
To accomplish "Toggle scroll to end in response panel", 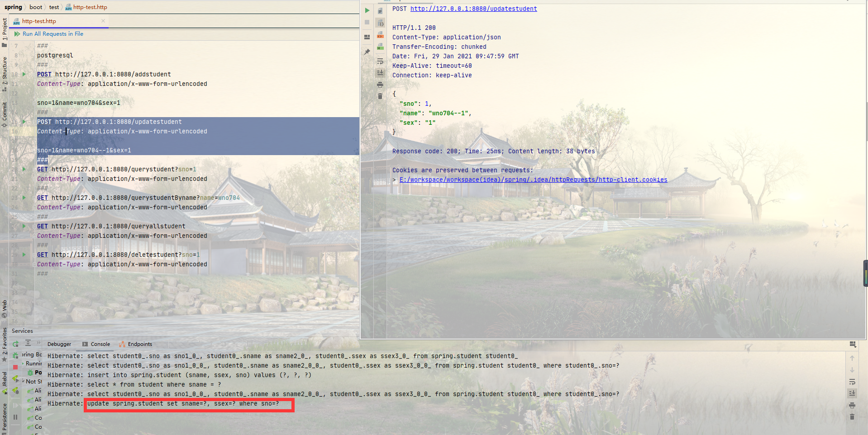I will tap(380, 73).
